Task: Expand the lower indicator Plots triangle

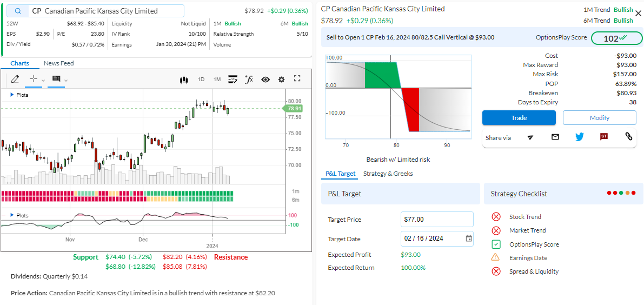Action: pyautogui.click(x=12, y=215)
